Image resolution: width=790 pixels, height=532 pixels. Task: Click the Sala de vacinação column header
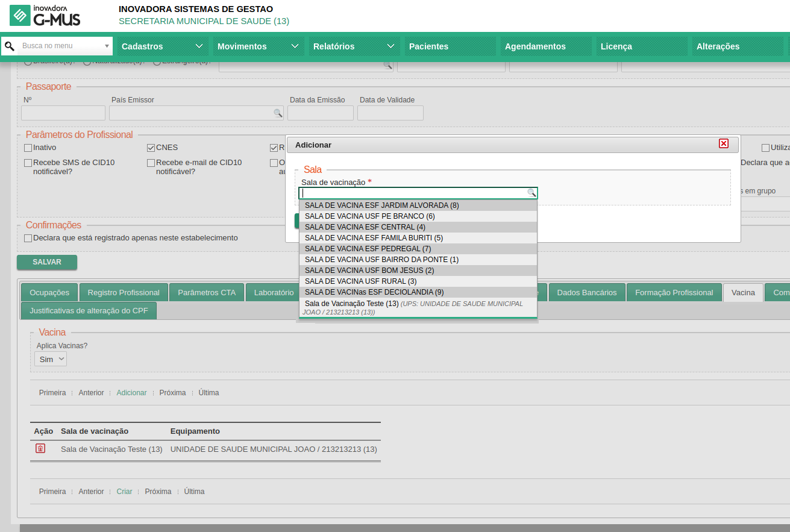point(95,431)
